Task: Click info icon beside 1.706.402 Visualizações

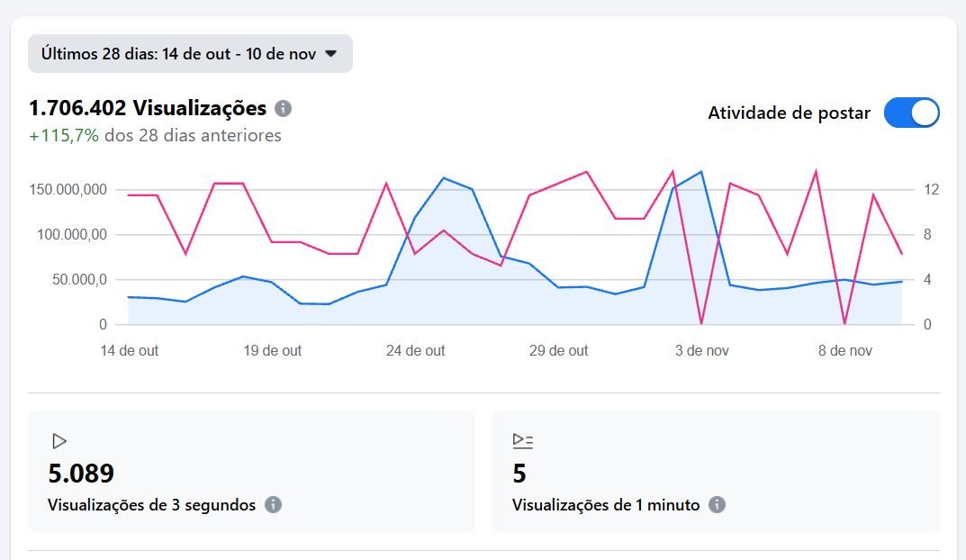Action: [x=283, y=109]
